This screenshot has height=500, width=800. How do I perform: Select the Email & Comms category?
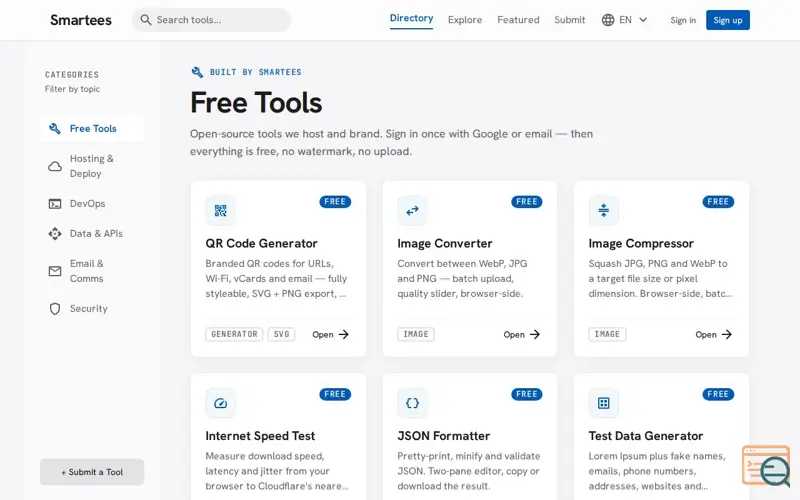[x=92, y=271]
